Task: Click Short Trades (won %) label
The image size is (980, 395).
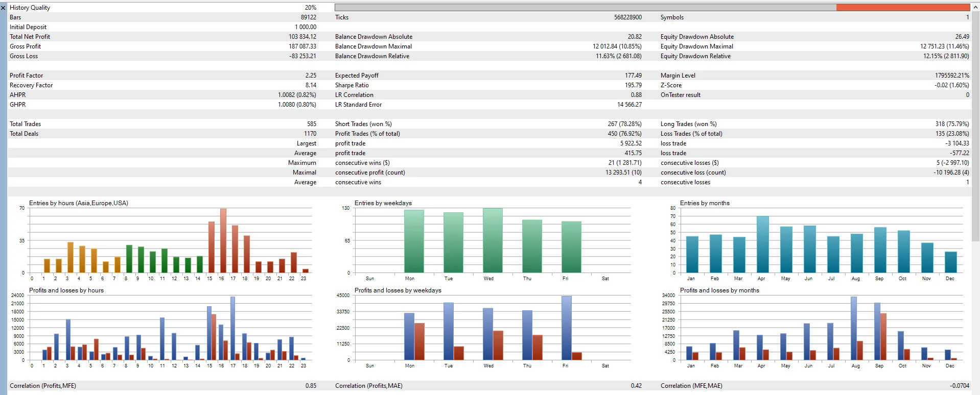Action: pyautogui.click(x=363, y=124)
